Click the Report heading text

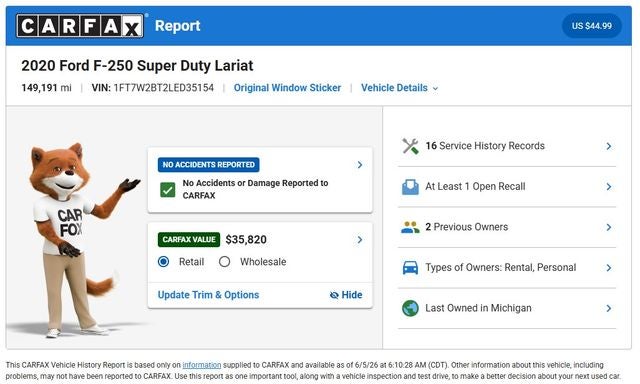point(178,26)
